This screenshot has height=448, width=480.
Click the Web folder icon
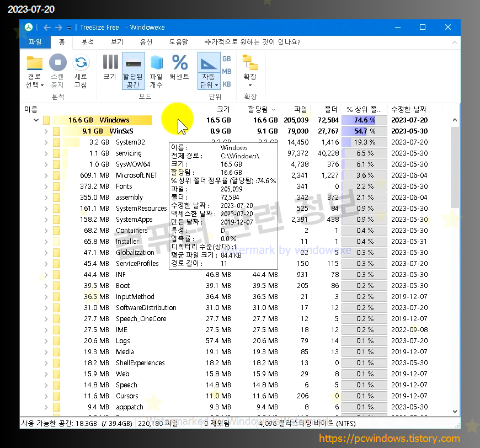tap(56, 374)
